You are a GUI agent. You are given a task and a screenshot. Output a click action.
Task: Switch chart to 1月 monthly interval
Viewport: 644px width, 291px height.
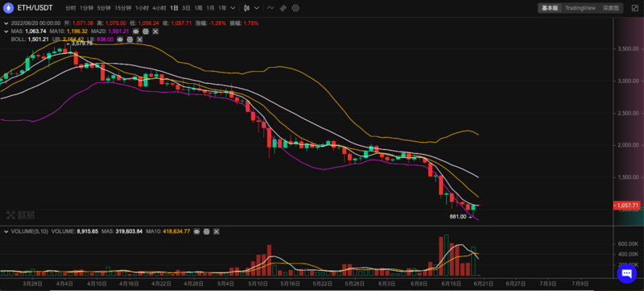(210, 8)
